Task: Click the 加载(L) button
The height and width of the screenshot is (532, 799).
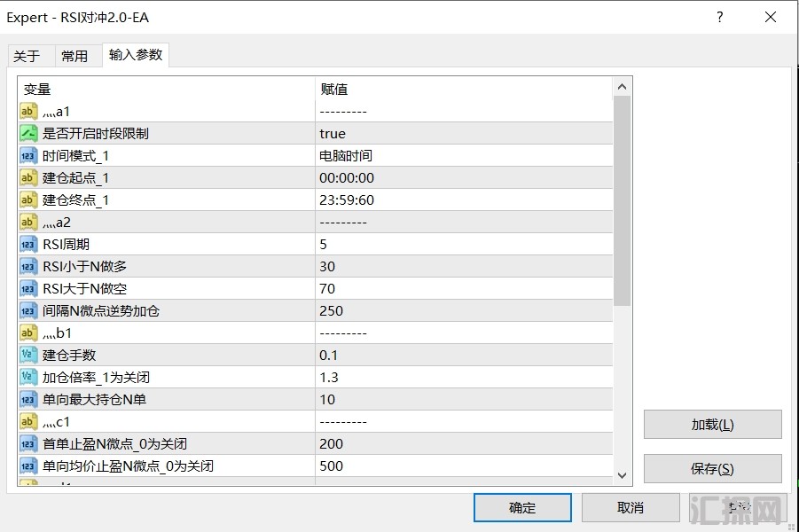Action: 712,424
